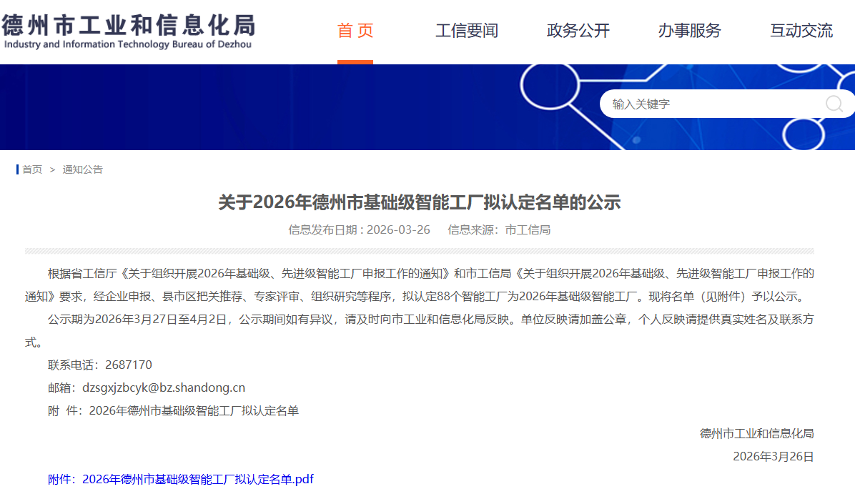Image resolution: width=855 pixels, height=504 pixels.
Task: Select 办事服务 in the navigation bar
Action: click(689, 31)
